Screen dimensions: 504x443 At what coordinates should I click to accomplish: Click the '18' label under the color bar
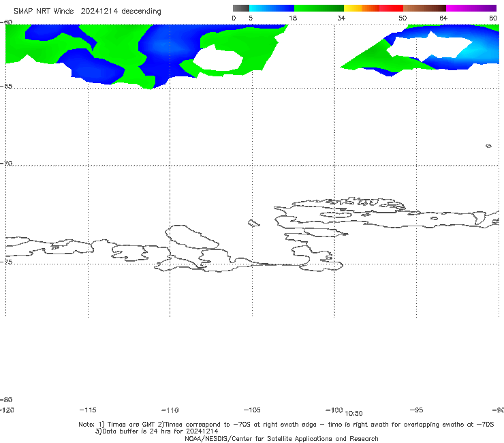[293, 18]
